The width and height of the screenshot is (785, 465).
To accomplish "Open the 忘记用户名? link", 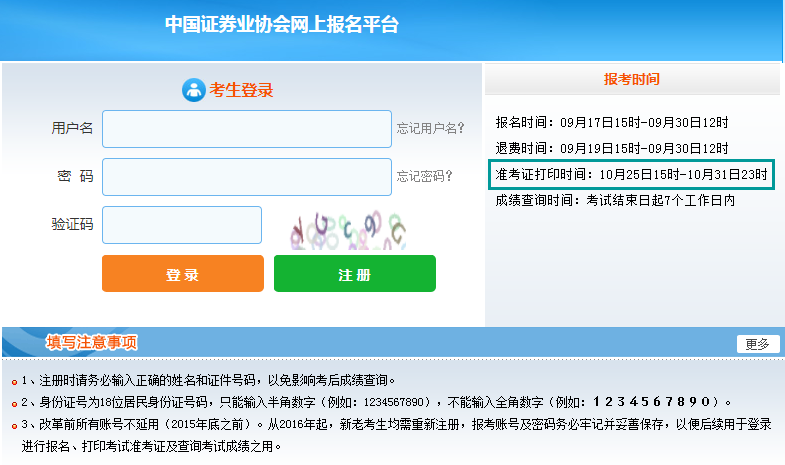I will click(x=430, y=128).
